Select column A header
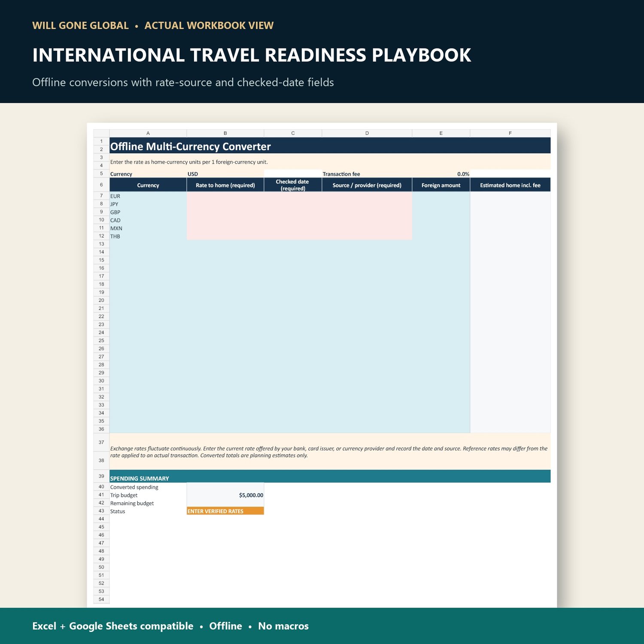Viewport: 644px width, 644px height. tap(148, 133)
